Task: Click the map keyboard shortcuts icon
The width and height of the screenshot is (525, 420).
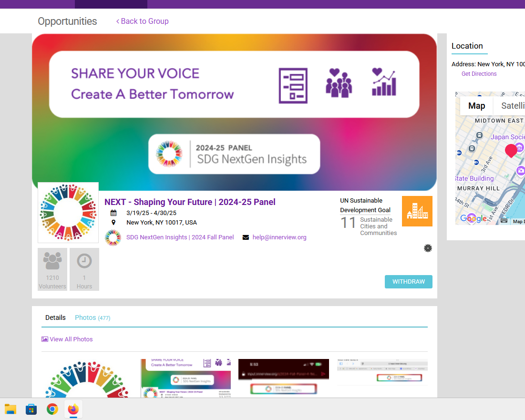Action: click(x=504, y=221)
